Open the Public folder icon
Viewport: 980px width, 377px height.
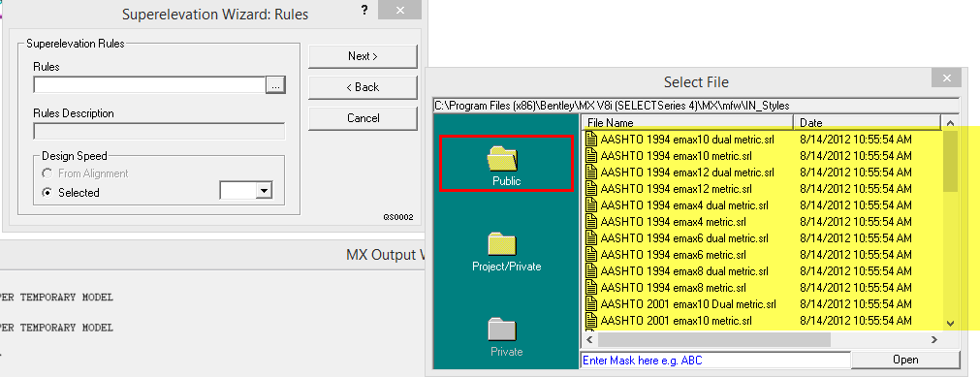[x=503, y=159]
